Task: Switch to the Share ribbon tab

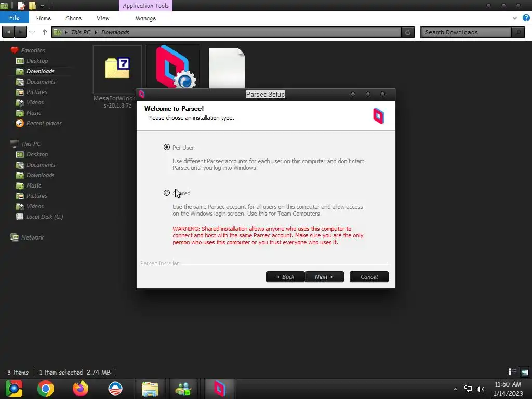Action: click(x=74, y=18)
